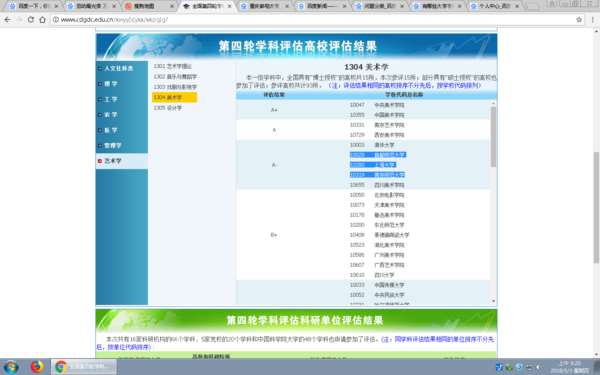The image size is (600, 375).
Task: Open discipline 1302 音乐与舞蹈学
Action: pos(175,77)
